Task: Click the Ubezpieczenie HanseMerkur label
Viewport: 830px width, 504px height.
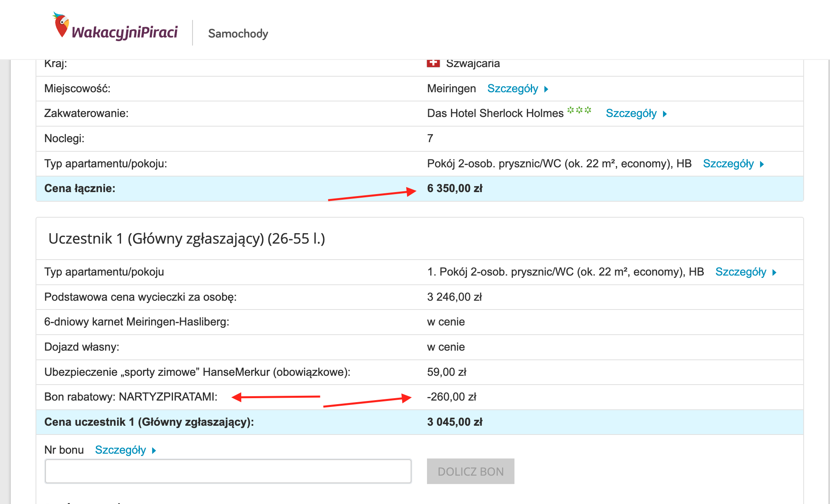Action: click(x=197, y=372)
